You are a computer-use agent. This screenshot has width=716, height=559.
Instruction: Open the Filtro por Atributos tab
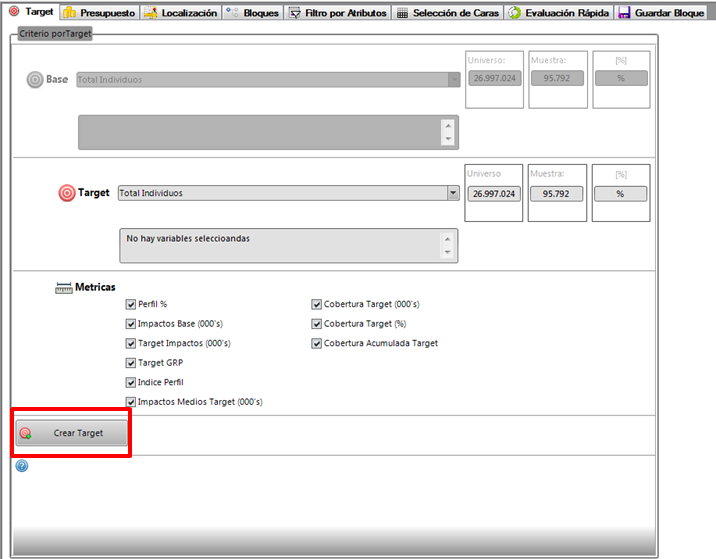(337, 13)
